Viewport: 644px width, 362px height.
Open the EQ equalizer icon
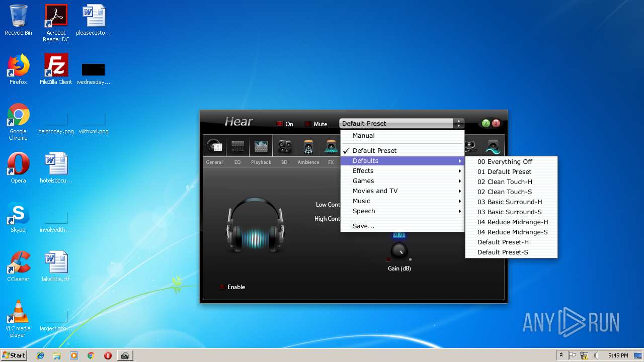tap(237, 146)
